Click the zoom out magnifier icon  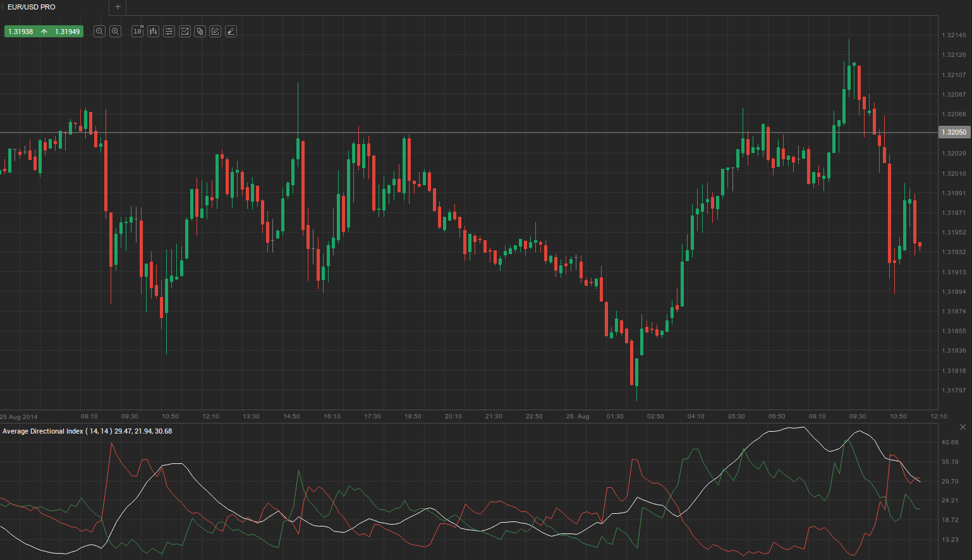pyautogui.click(x=99, y=31)
